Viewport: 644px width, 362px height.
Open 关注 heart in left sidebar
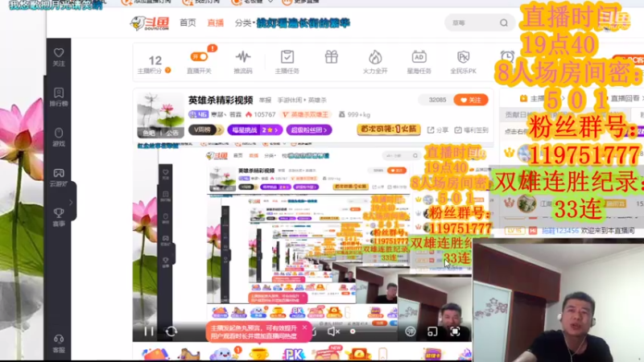59,57
